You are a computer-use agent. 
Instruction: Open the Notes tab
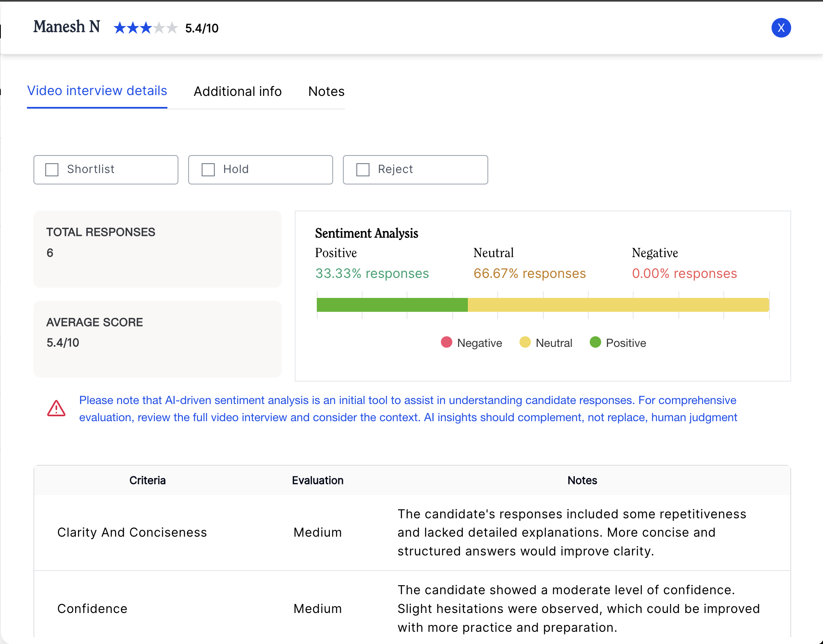[x=326, y=91]
